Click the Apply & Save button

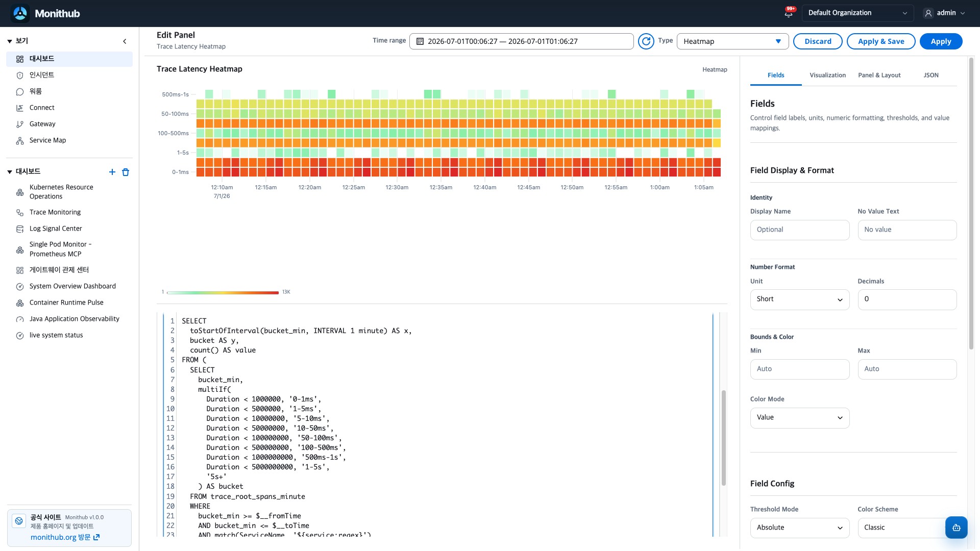(881, 41)
